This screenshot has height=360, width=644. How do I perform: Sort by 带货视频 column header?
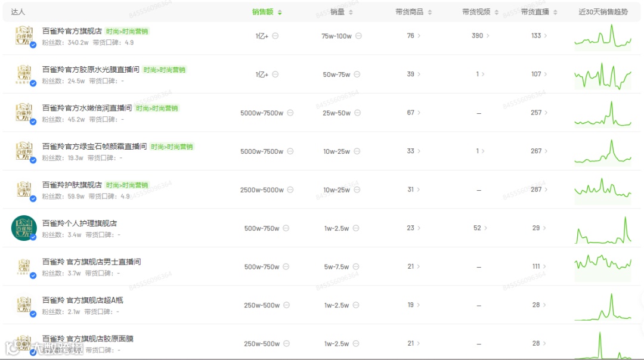(480, 12)
